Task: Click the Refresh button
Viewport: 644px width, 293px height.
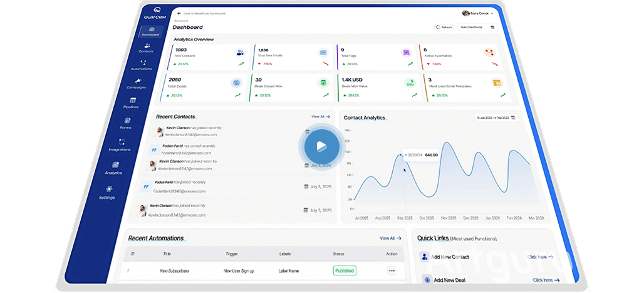Action: [444, 27]
